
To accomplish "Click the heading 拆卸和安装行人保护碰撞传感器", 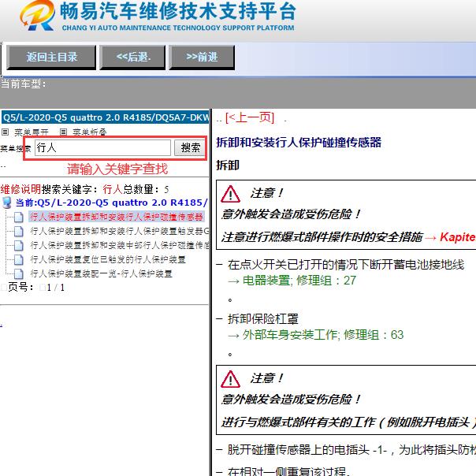I will pyautogui.click(x=299, y=143).
